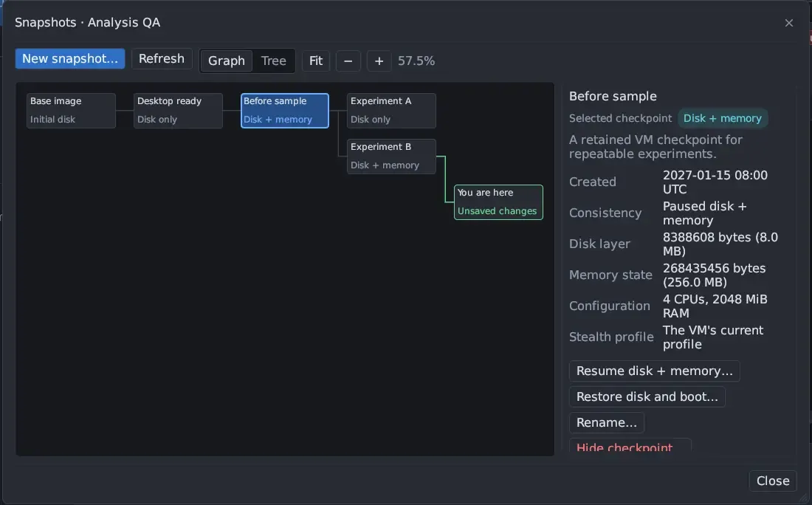
Task: Close the Snapshots dialog with the X icon
Action: pyautogui.click(x=788, y=23)
